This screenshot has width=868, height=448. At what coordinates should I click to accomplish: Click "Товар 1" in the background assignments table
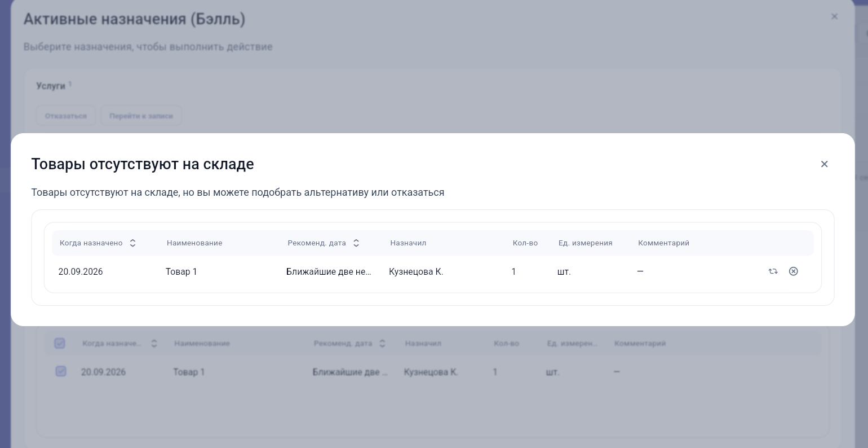pos(189,372)
